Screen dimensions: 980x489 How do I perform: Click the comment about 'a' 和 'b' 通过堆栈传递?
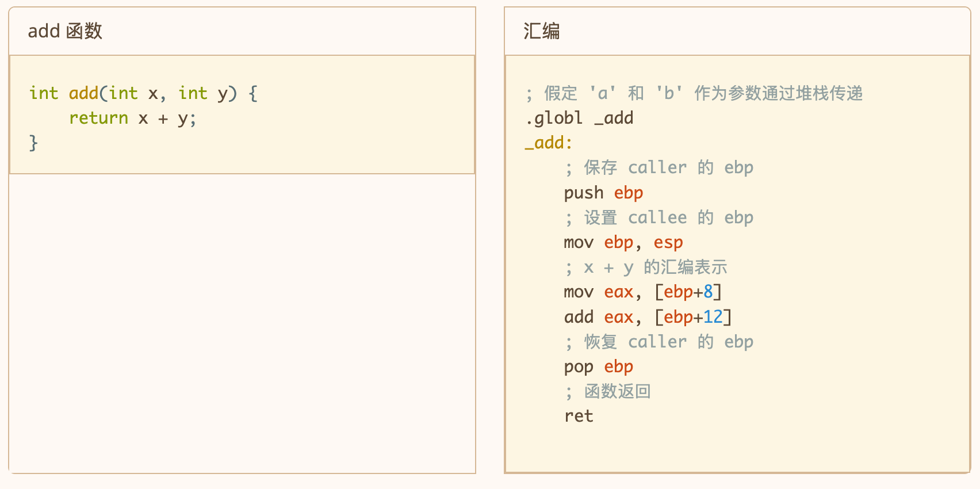[694, 93]
